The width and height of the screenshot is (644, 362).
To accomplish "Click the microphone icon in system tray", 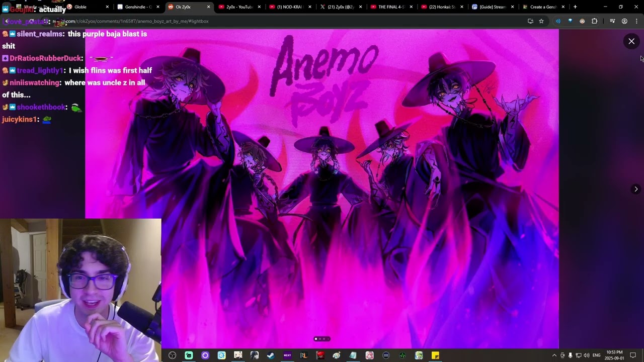I will [x=570, y=355].
